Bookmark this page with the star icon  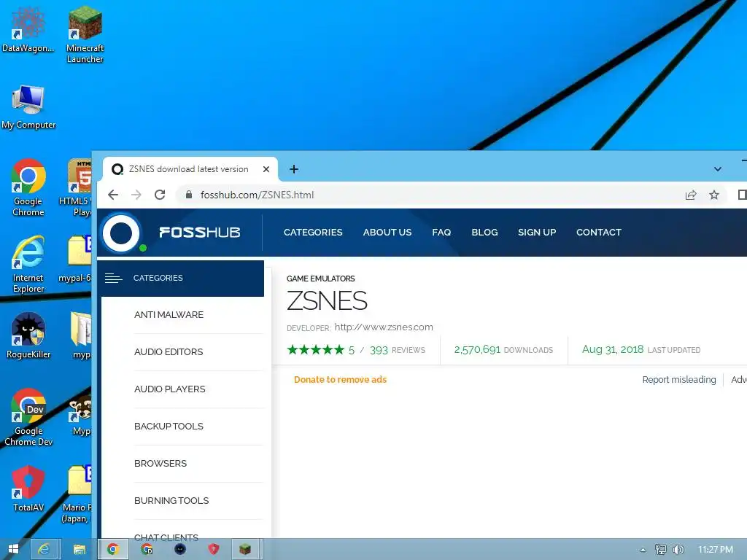pos(713,195)
